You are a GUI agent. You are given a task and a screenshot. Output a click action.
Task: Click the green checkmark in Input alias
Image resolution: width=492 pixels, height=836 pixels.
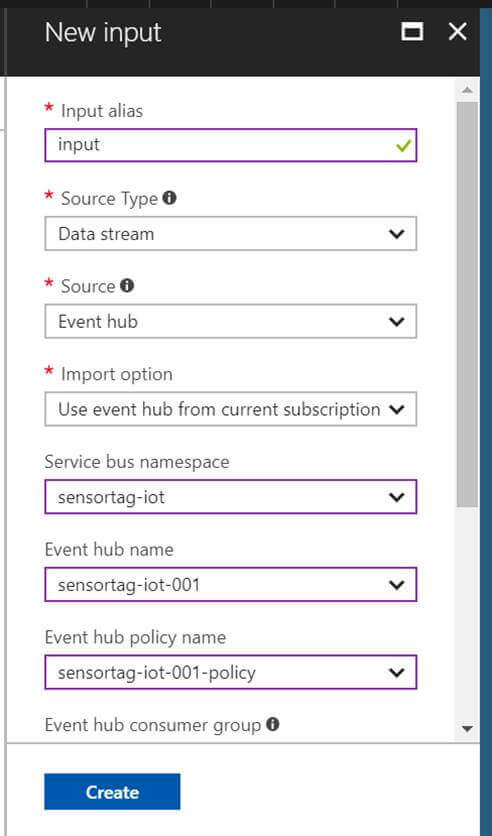point(404,145)
